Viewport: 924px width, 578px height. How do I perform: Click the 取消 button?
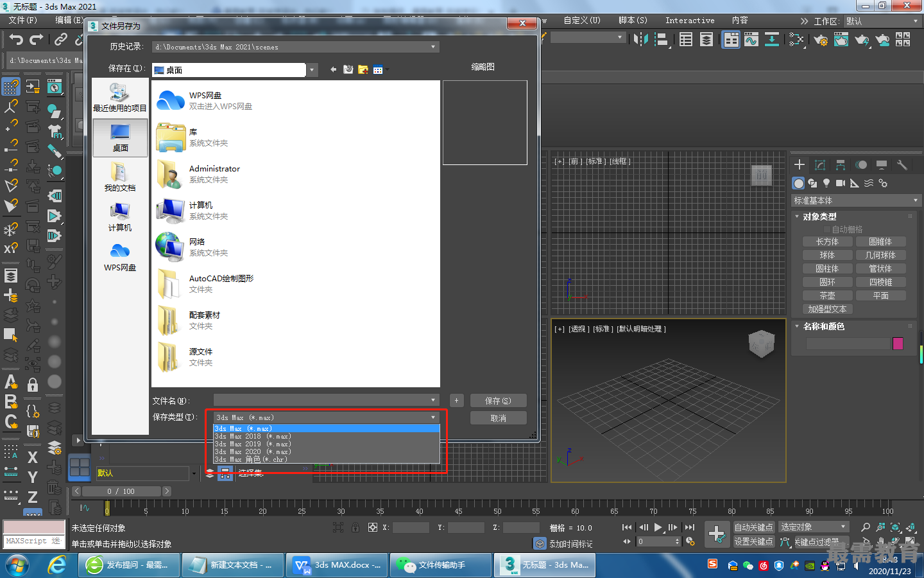pos(499,418)
